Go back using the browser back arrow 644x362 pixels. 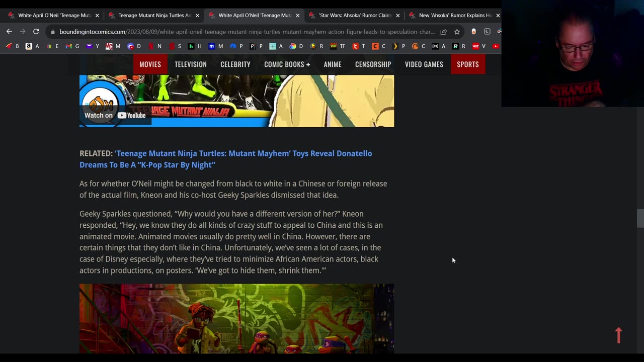9,32
